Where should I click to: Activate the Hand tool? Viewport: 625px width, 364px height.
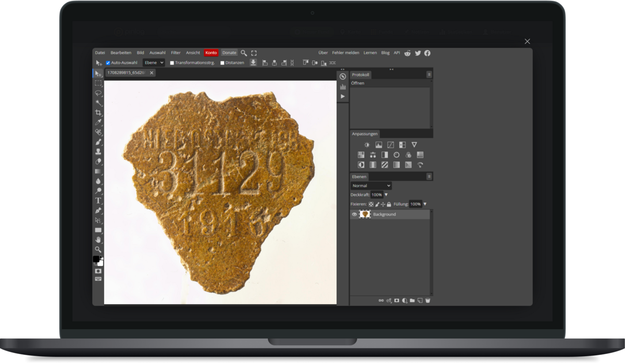click(x=98, y=240)
